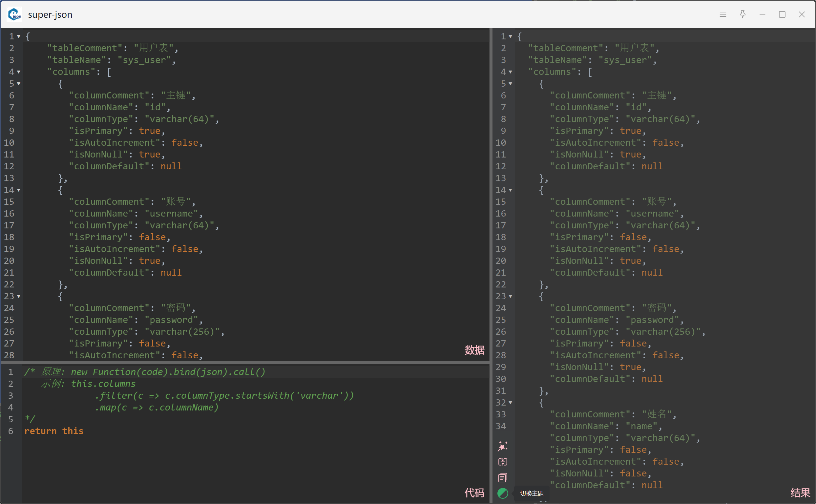Click the 结果 label in result pane
Screen dimensions: 816x504
click(800, 493)
